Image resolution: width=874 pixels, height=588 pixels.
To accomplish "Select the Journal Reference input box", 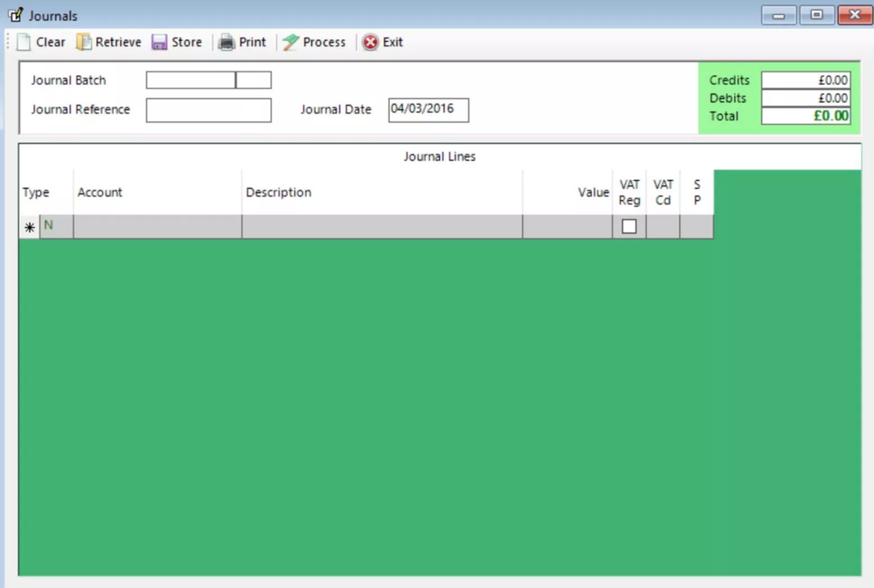I will click(208, 109).
